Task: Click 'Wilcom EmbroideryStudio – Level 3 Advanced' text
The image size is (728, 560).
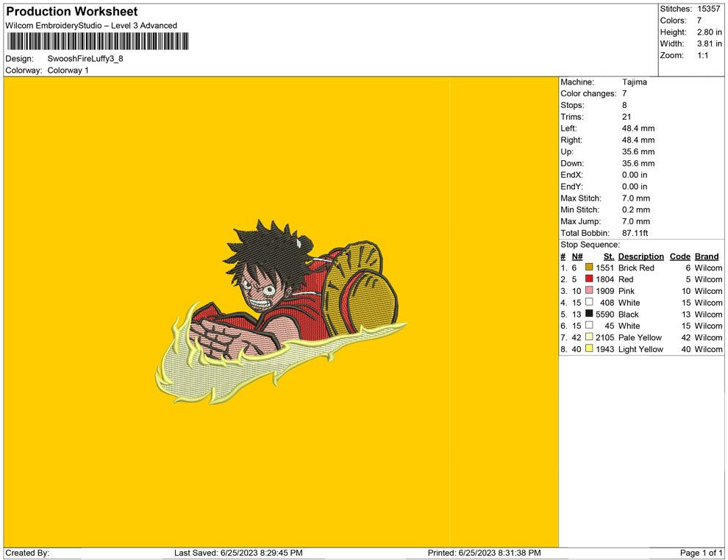Action: (91, 26)
